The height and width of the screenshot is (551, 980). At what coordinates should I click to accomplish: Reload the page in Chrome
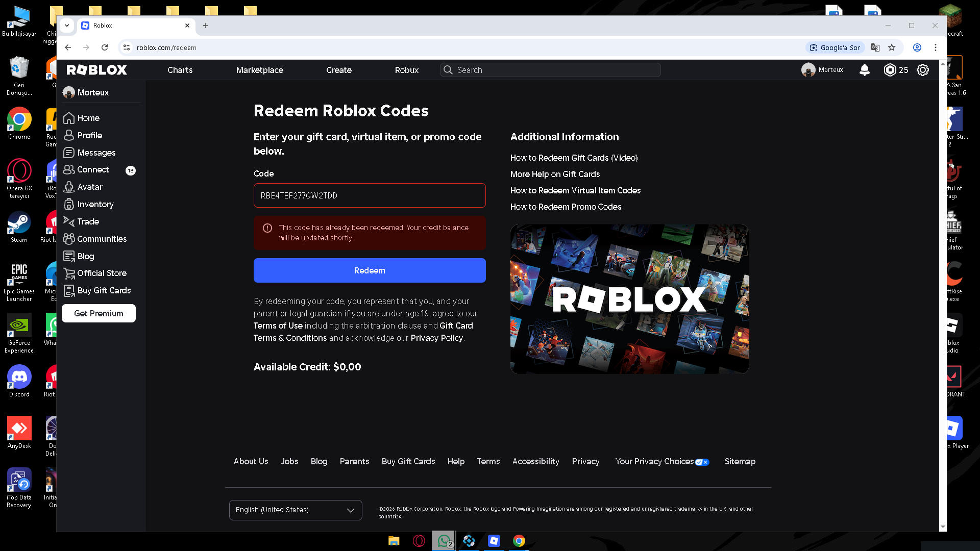[x=105, y=47]
